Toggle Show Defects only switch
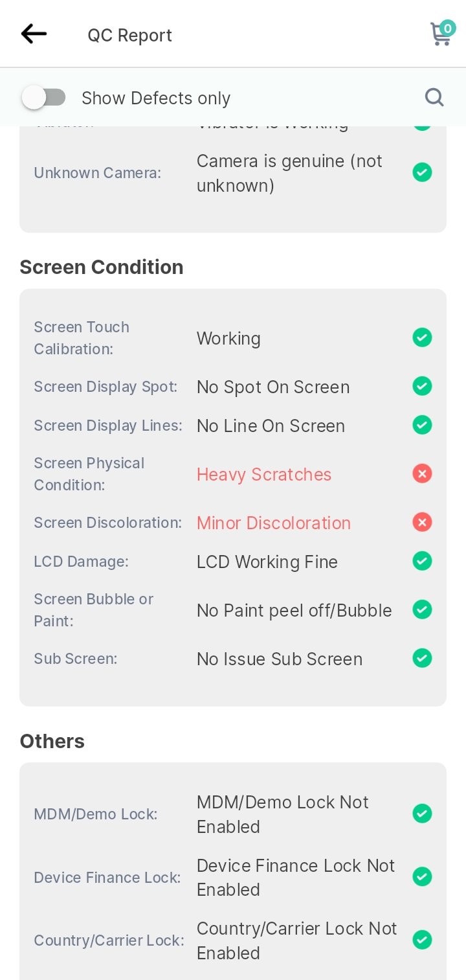 click(44, 98)
